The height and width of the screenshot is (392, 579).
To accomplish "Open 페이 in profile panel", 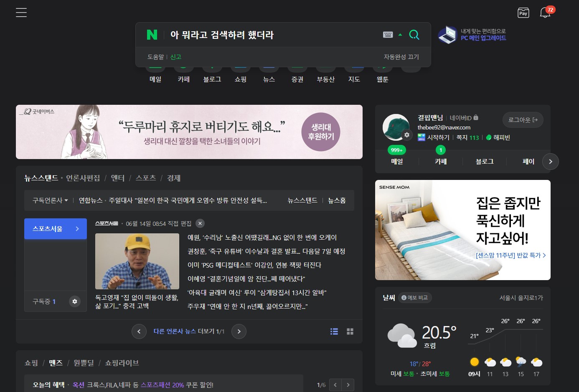I will tap(528, 162).
